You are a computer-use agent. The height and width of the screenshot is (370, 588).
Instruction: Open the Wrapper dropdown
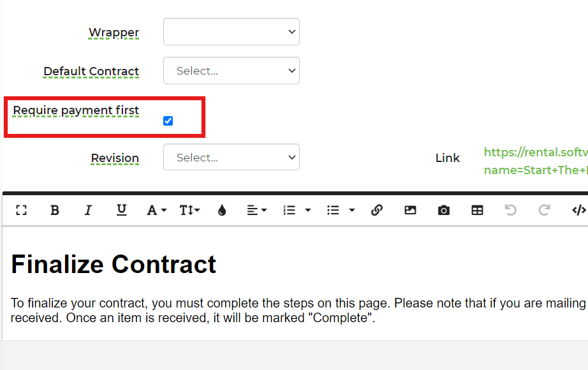coord(232,32)
